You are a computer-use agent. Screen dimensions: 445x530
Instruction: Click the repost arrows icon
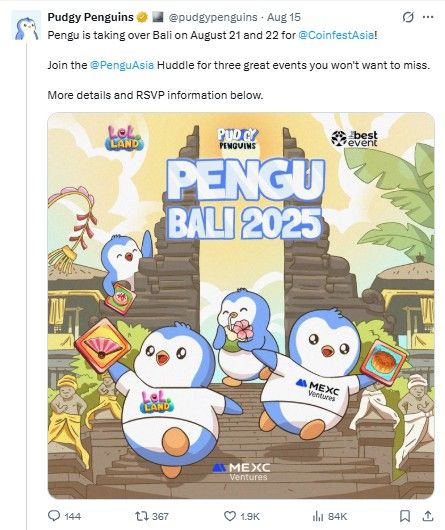(x=140, y=516)
